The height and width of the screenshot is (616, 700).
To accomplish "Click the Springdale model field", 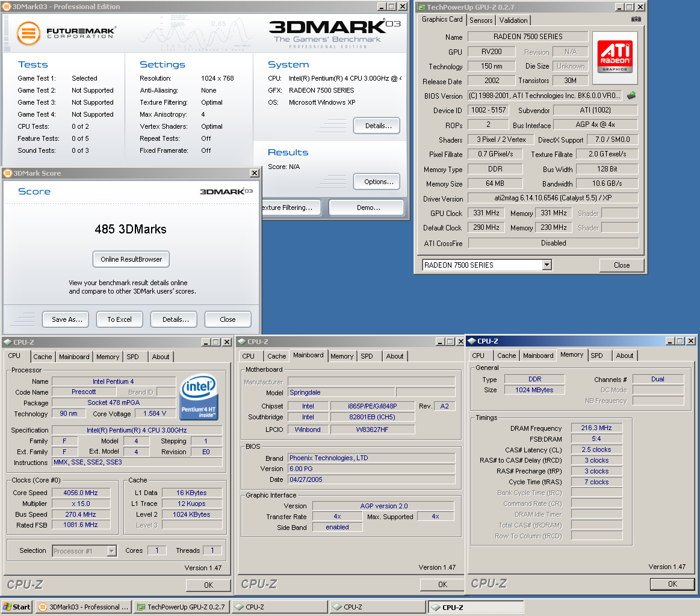I will [x=341, y=393].
